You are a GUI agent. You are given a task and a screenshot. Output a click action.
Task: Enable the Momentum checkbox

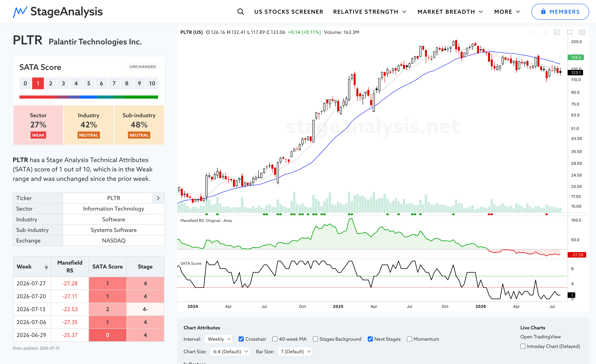tap(409, 339)
